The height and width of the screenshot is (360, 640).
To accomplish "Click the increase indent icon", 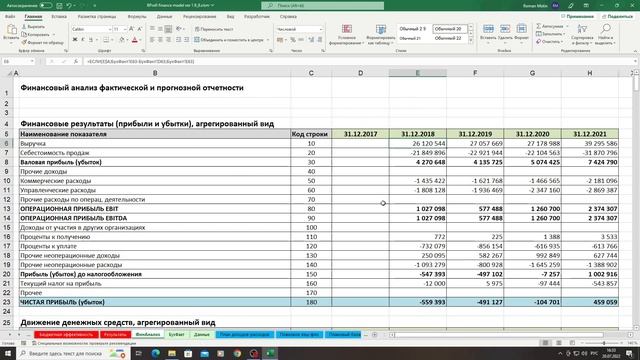I will point(187,40).
